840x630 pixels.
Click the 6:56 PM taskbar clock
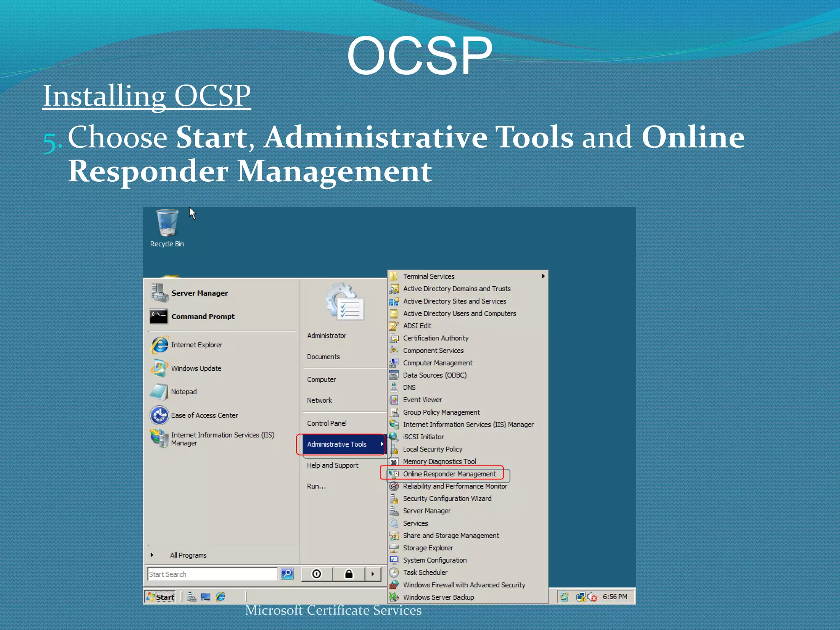615,597
